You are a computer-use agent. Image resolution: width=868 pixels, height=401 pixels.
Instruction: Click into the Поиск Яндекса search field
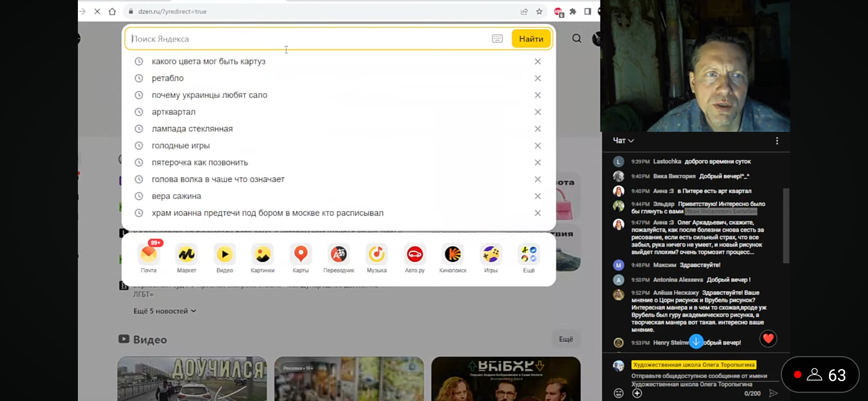pos(308,39)
